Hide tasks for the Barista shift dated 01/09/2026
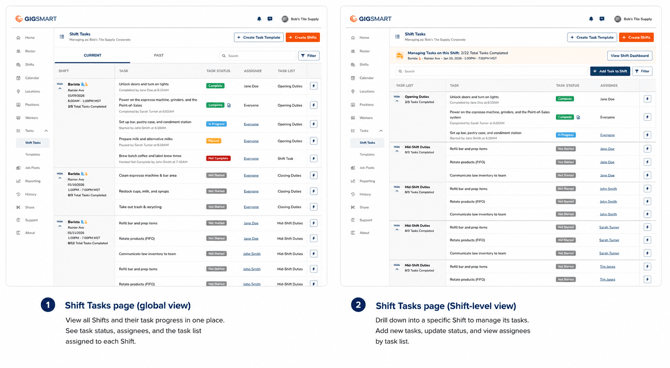 coord(60,85)
